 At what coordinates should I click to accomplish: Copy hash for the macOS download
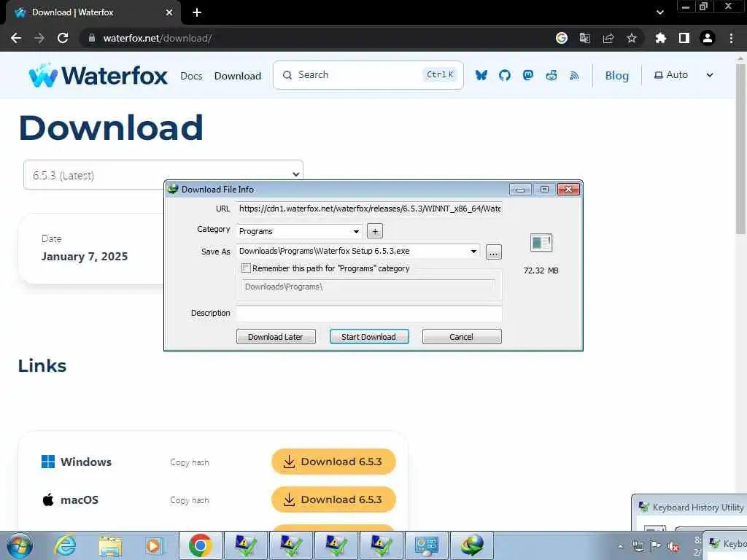click(189, 500)
